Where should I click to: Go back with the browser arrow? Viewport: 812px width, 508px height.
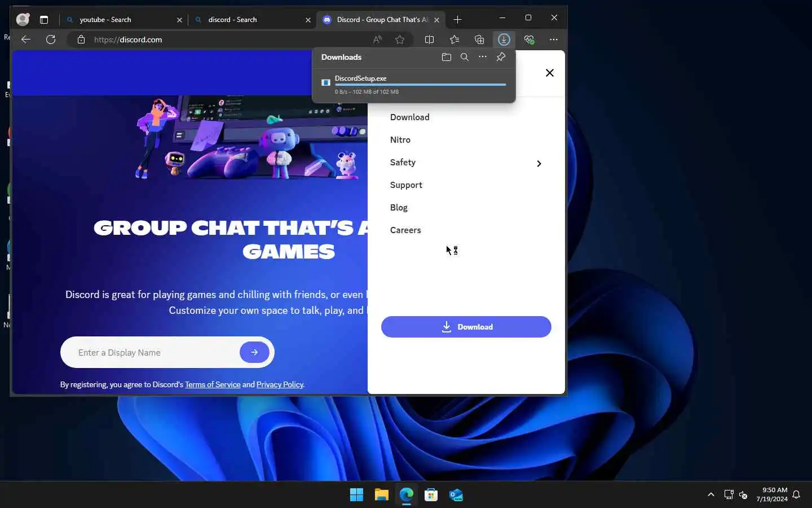26,40
